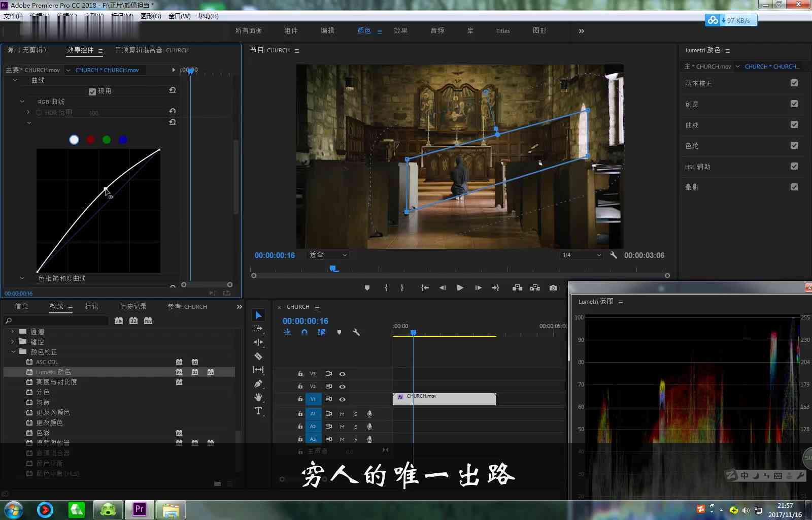
Task: Select the Pen tool
Action: click(258, 383)
